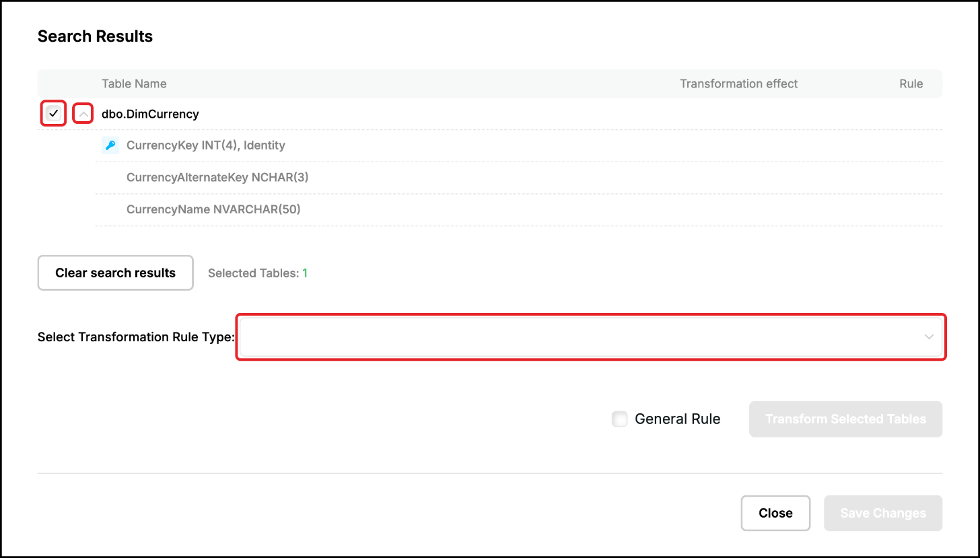Enable the General Rule checkbox
The height and width of the screenshot is (558, 980).
tap(619, 419)
